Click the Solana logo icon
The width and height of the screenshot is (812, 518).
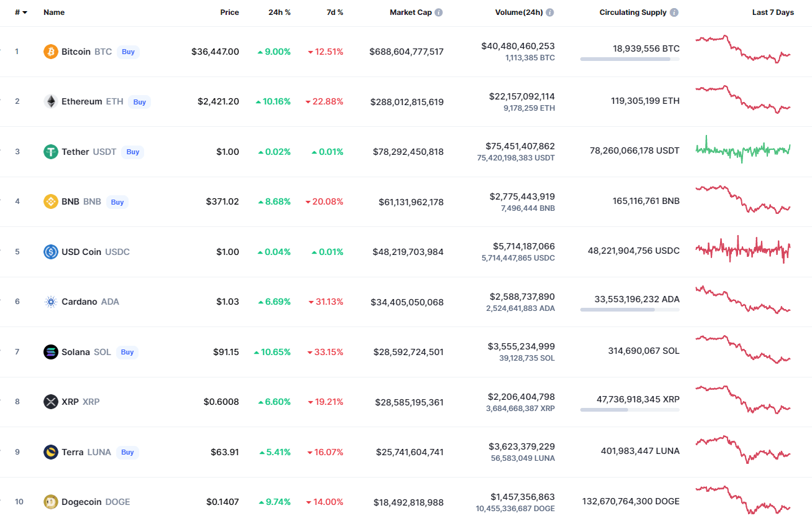tap(51, 352)
